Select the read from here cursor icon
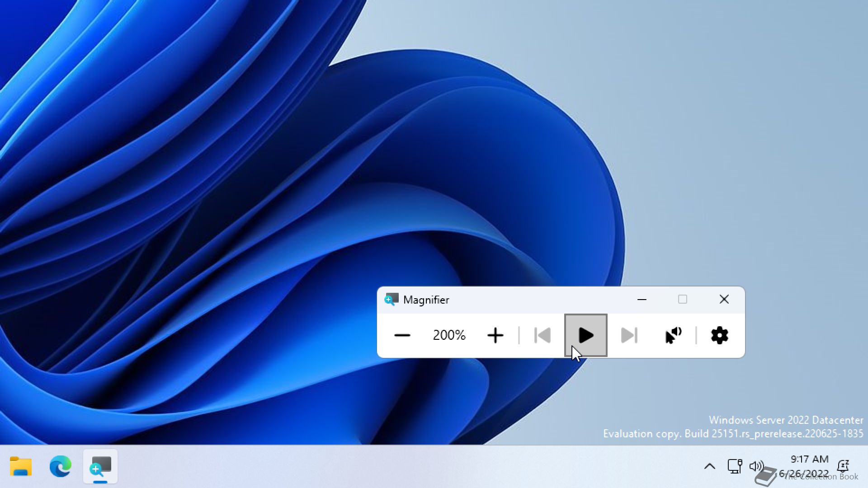Viewport: 868px width, 488px height. pyautogui.click(x=673, y=335)
